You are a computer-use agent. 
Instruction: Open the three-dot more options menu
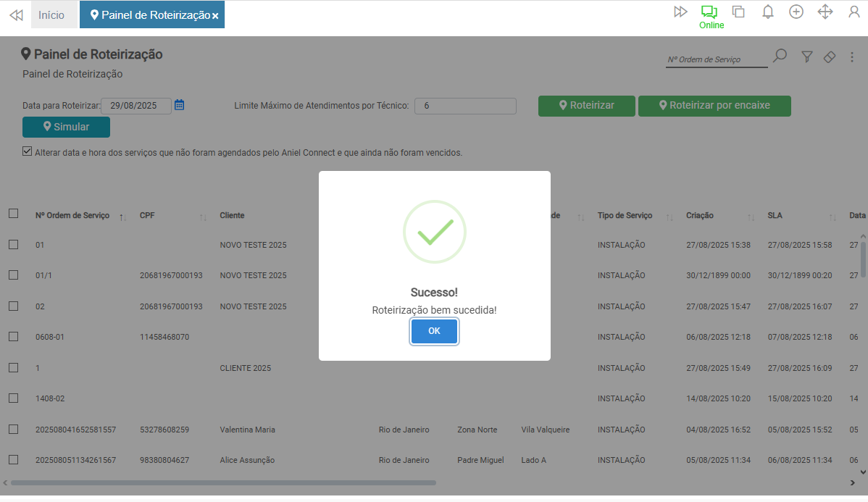851,57
